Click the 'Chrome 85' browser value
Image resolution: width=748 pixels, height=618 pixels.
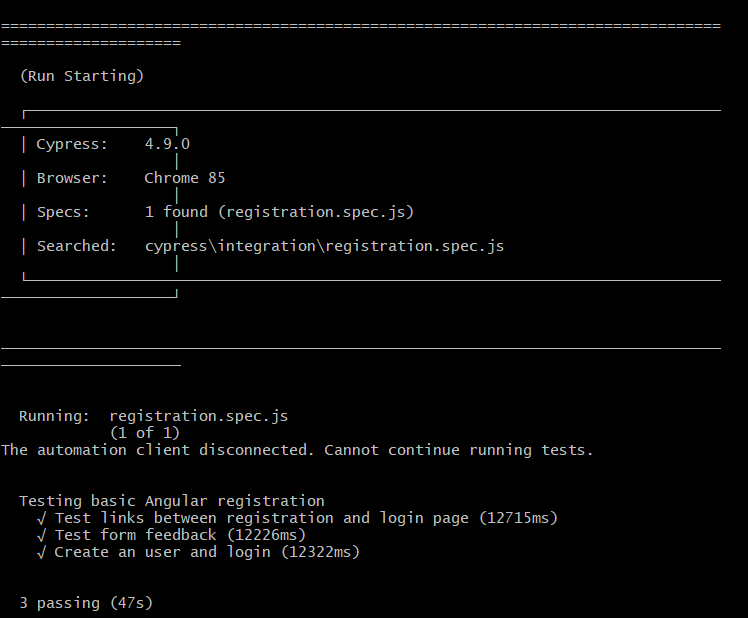pyautogui.click(x=185, y=178)
